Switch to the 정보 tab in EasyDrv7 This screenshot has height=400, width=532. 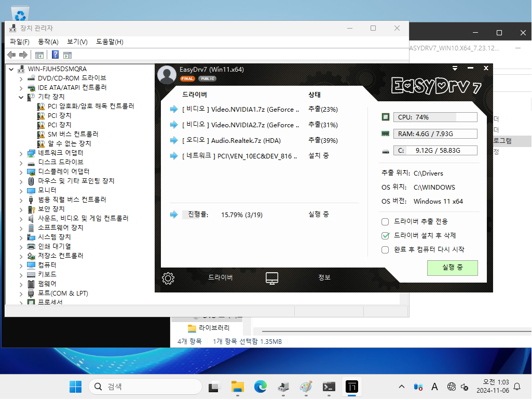tap(324, 277)
